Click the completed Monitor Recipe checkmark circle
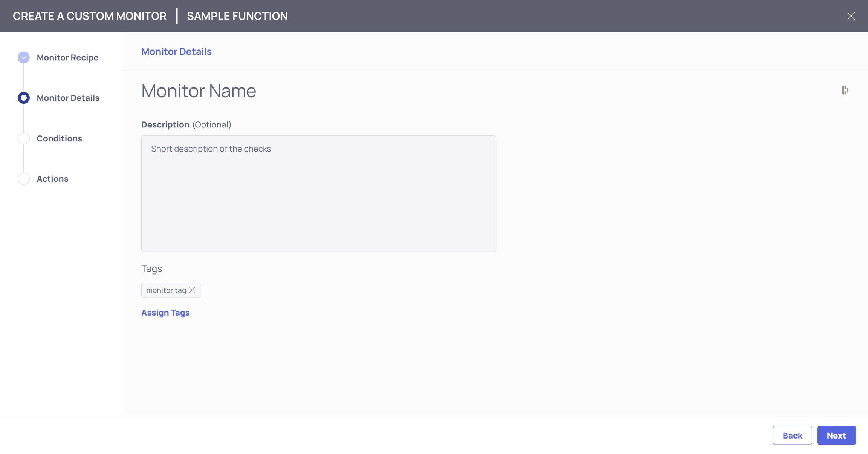 pos(24,57)
